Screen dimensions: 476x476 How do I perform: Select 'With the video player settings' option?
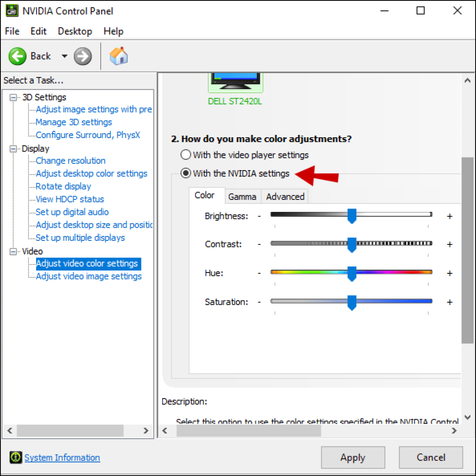coord(185,155)
